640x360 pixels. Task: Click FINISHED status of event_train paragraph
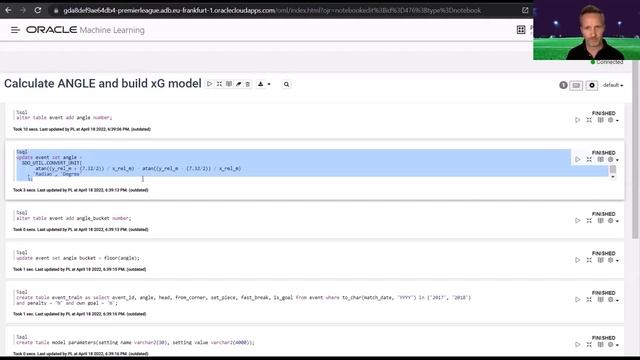[603, 293]
